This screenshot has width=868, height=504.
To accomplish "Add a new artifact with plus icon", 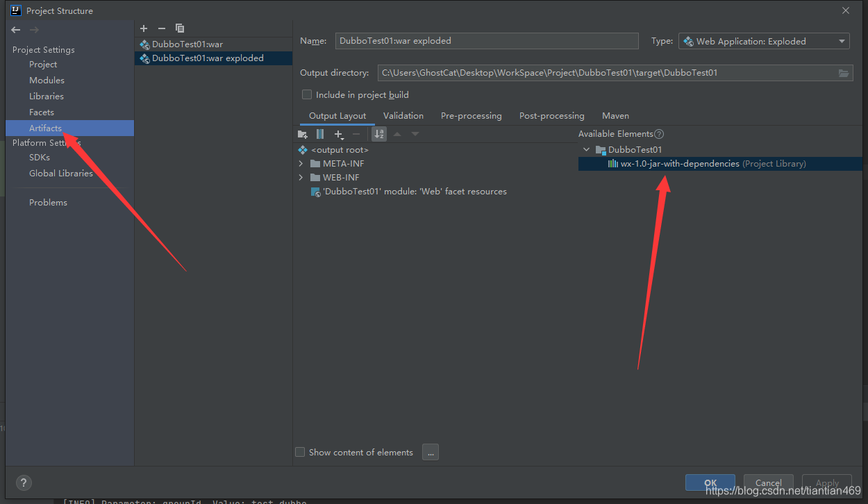I will pyautogui.click(x=144, y=28).
